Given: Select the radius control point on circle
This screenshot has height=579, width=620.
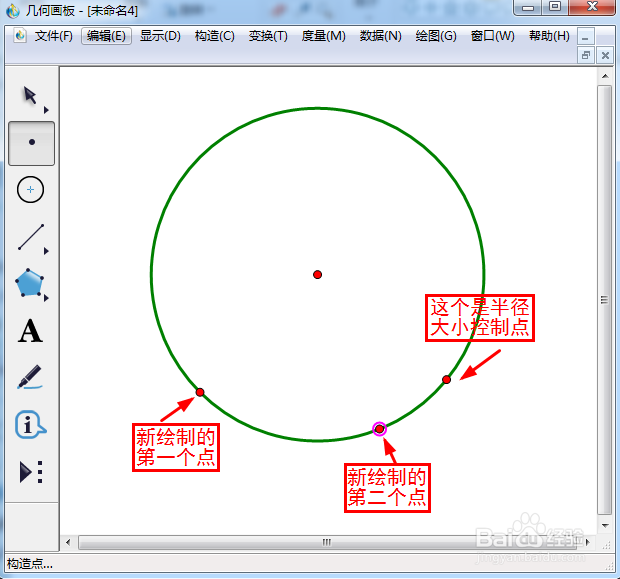Looking at the screenshot, I should click(x=446, y=380).
